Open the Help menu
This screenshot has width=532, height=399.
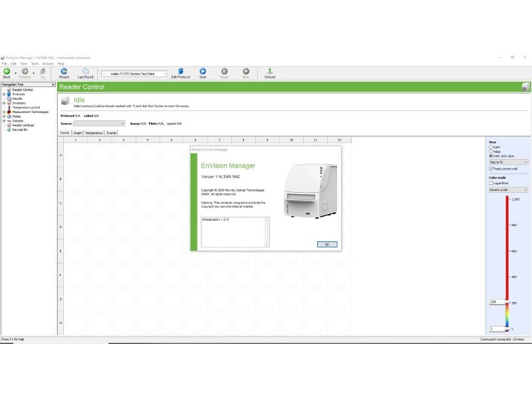coord(61,63)
